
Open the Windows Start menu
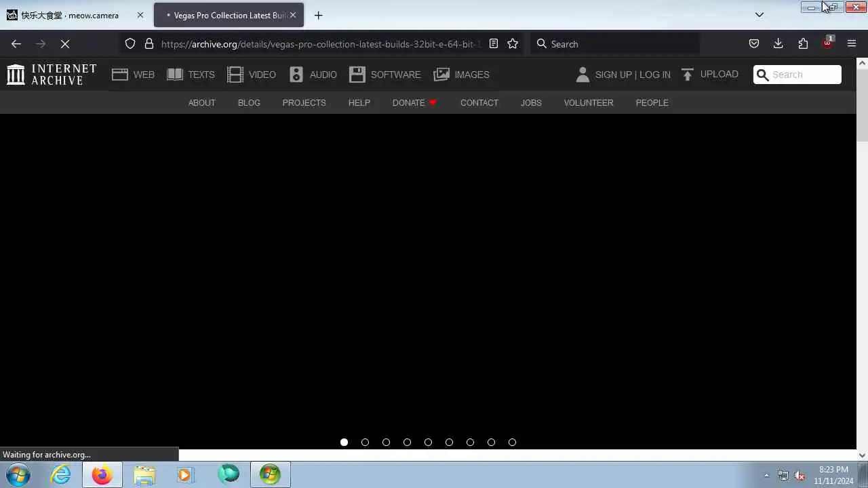tap(18, 475)
